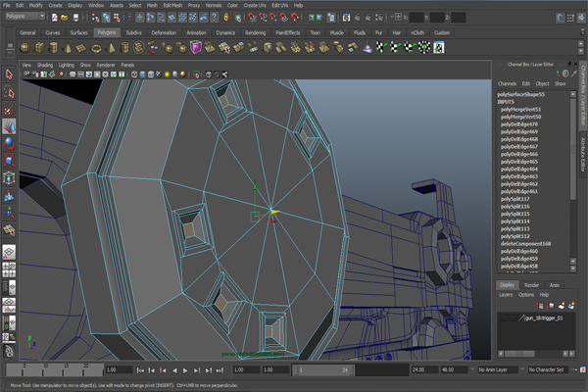Click the UV editor shelf icon
588x392 pixels.
(439, 48)
